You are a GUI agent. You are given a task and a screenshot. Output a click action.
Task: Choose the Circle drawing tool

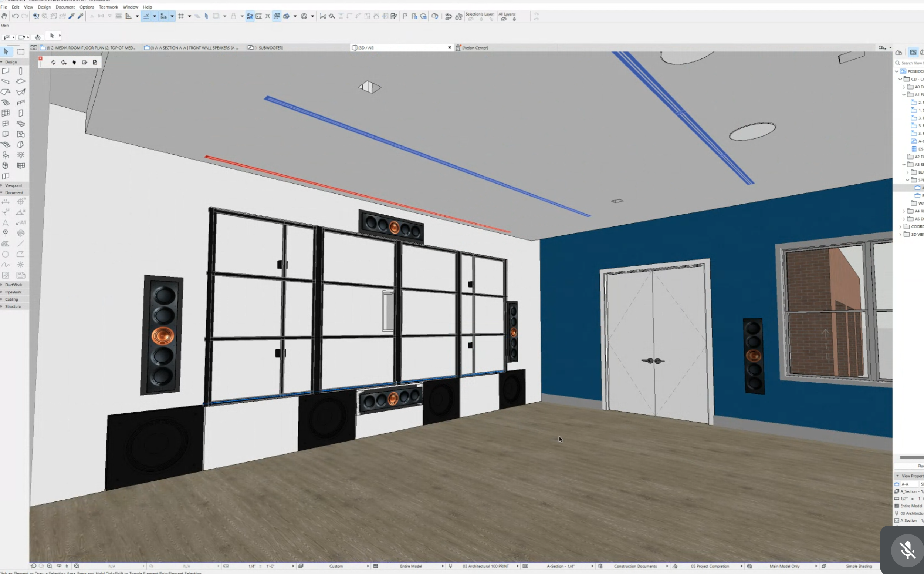click(5, 254)
